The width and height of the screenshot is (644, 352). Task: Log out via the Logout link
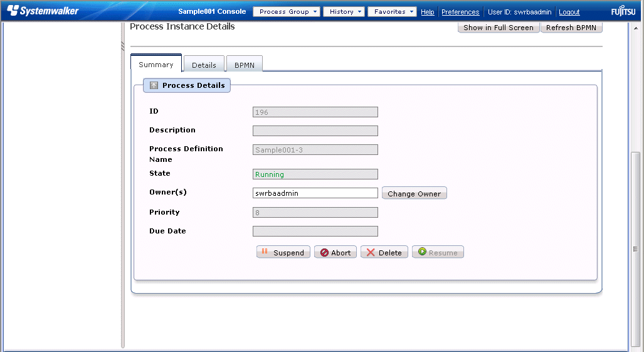(569, 12)
